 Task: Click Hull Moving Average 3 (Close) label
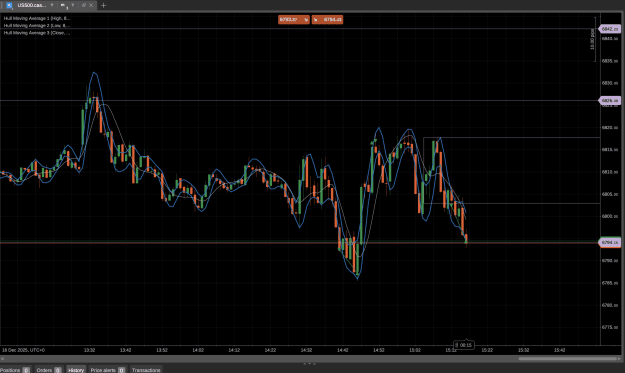pos(37,33)
